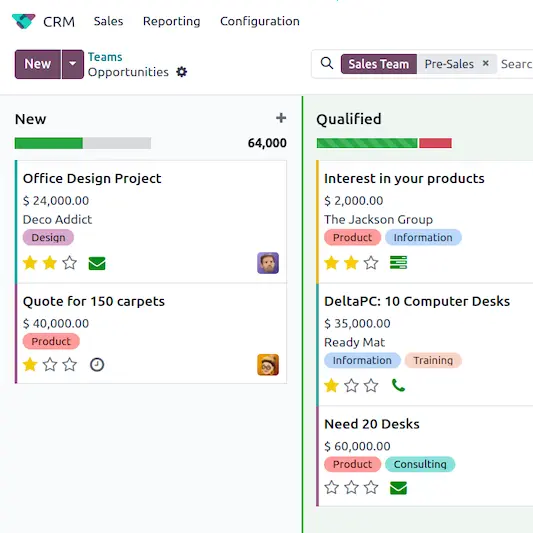This screenshot has width=533, height=533.
Task: Set third priority star on Office Design Project
Action: tap(70, 263)
